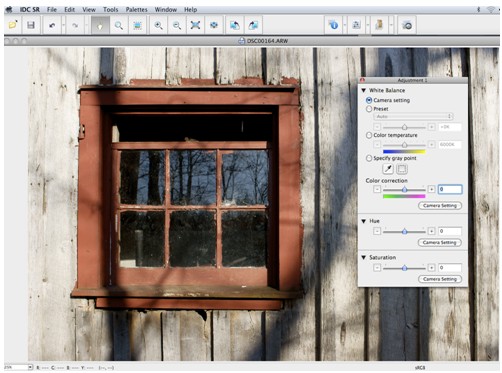Screen dimensions: 502x373
Task: Select gray point area rectangle tool
Action: tap(402, 169)
